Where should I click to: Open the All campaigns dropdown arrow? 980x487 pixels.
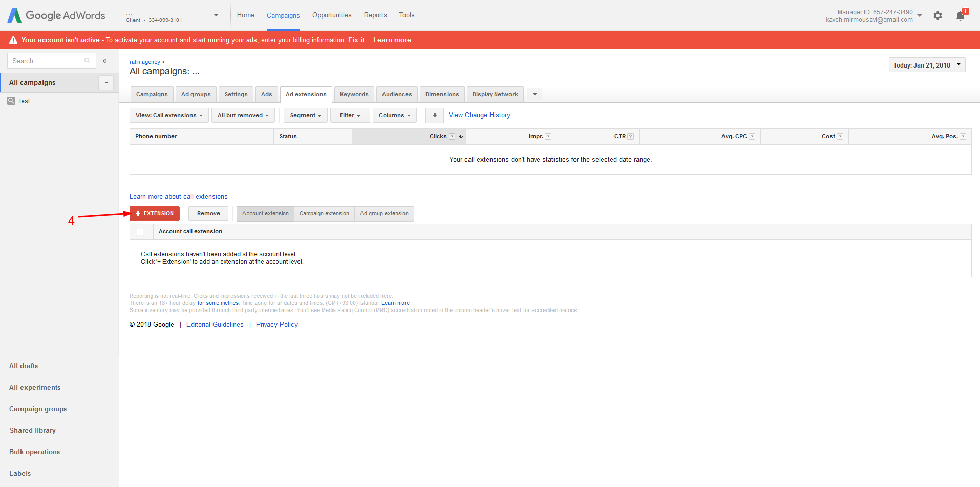pyautogui.click(x=106, y=82)
